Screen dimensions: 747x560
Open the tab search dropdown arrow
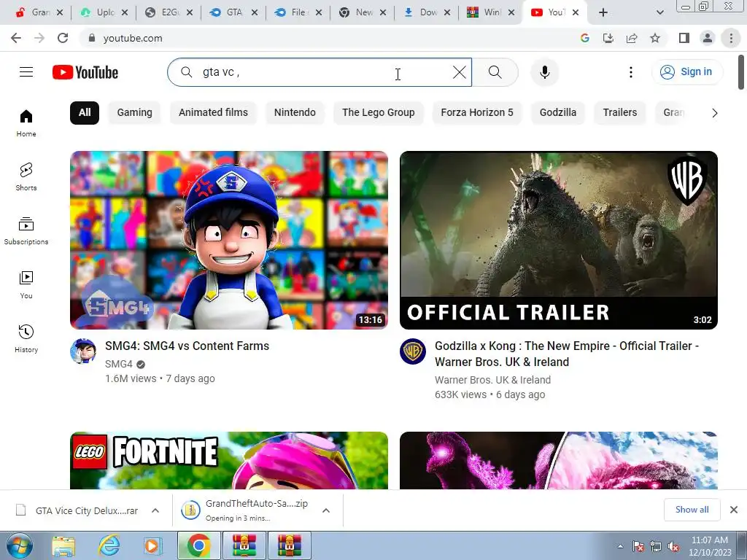point(659,12)
